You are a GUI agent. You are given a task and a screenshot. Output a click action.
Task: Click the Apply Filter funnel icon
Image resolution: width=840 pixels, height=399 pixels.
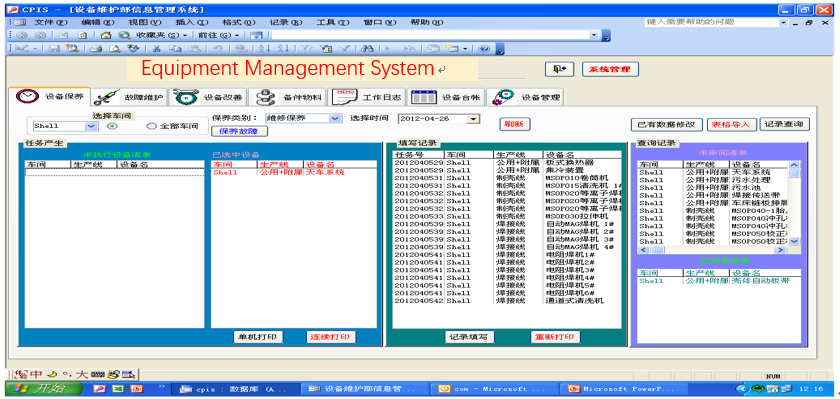click(344, 49)
